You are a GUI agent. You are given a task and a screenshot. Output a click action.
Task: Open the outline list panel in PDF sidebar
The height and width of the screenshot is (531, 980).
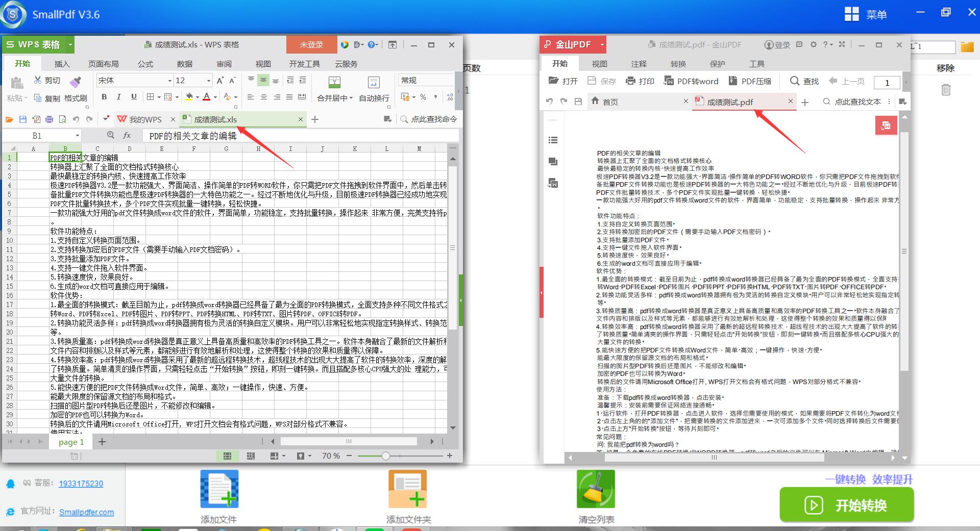[553, 140]
